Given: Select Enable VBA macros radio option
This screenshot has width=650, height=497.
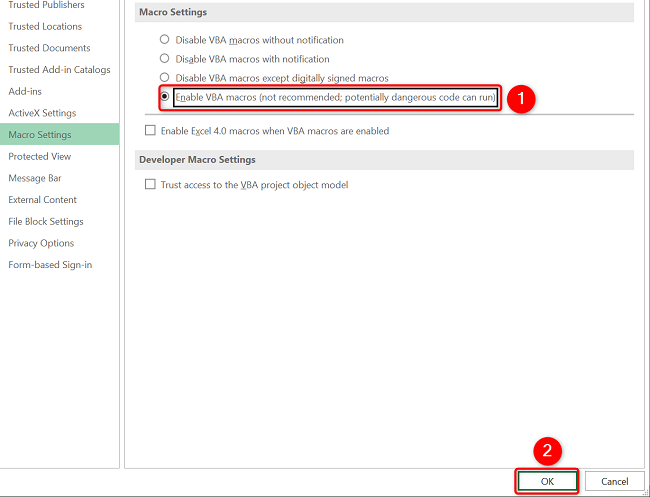Looking at the screenshot, I should (165, 97).
